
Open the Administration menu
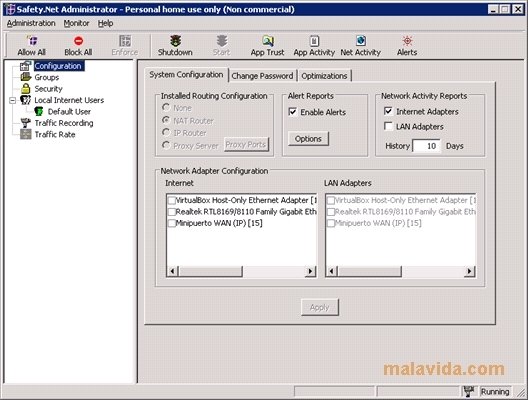[31, 23]
